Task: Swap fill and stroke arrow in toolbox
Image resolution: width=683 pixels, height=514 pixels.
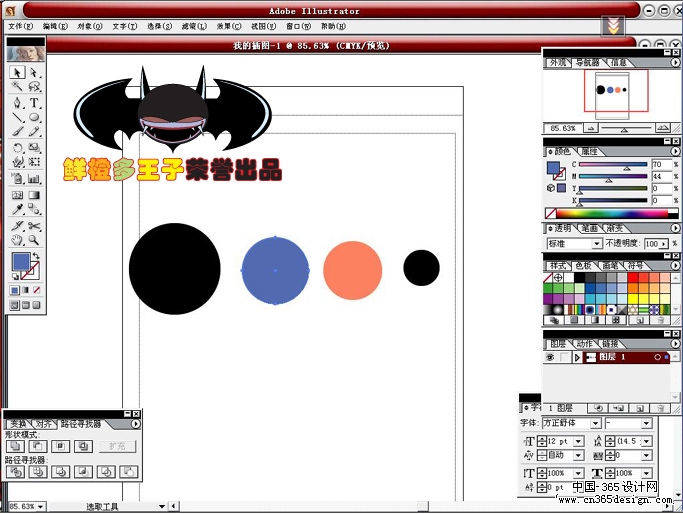Action: tap(36, 256)
